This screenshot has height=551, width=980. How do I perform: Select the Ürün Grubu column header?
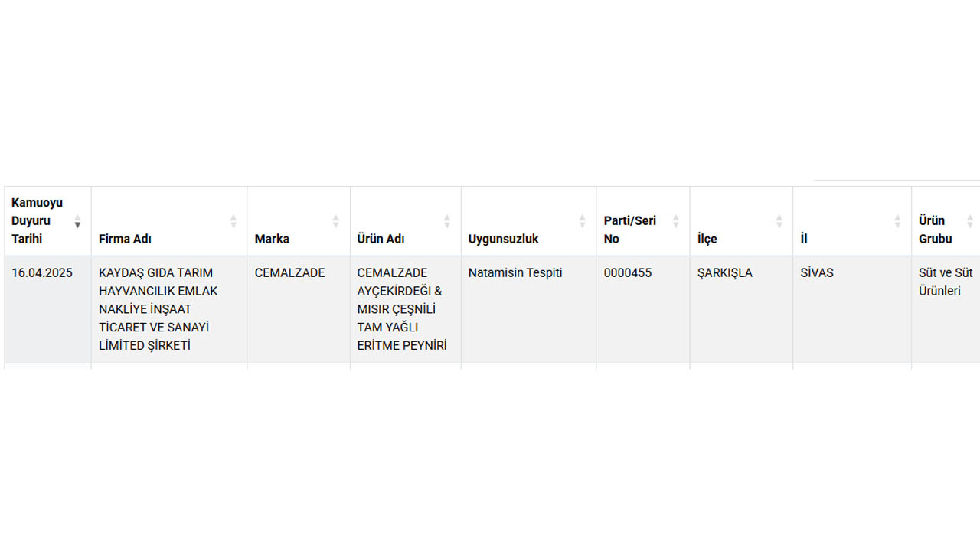(946, 221)
